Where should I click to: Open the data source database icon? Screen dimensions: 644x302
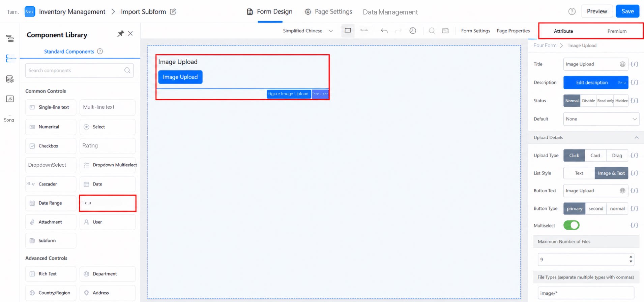click(x=10, y=79)
